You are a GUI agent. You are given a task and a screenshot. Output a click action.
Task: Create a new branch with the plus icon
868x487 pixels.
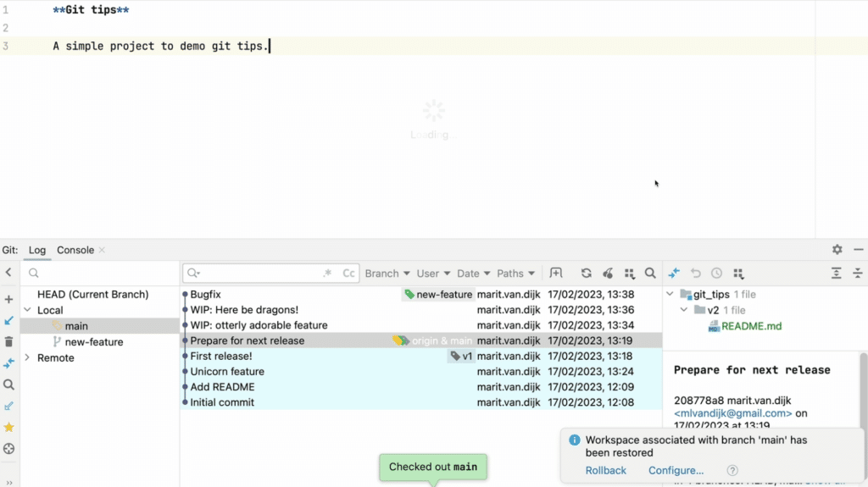point(8,299)
